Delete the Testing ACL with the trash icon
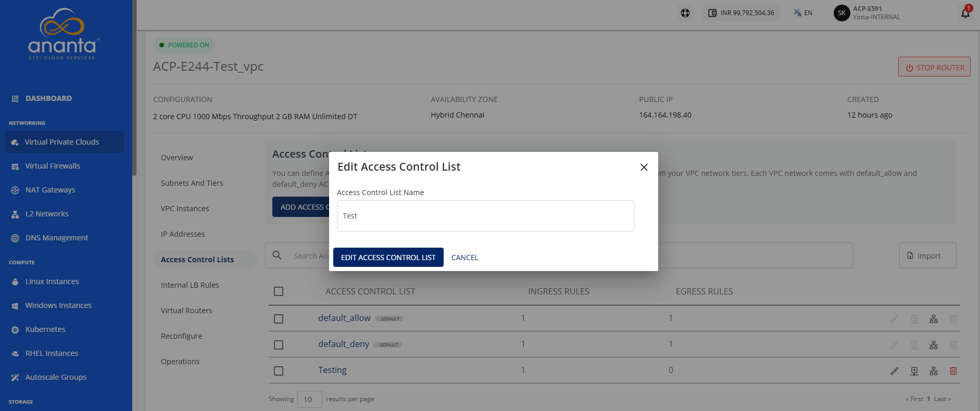980x411 pixels. tap(953, 371)
